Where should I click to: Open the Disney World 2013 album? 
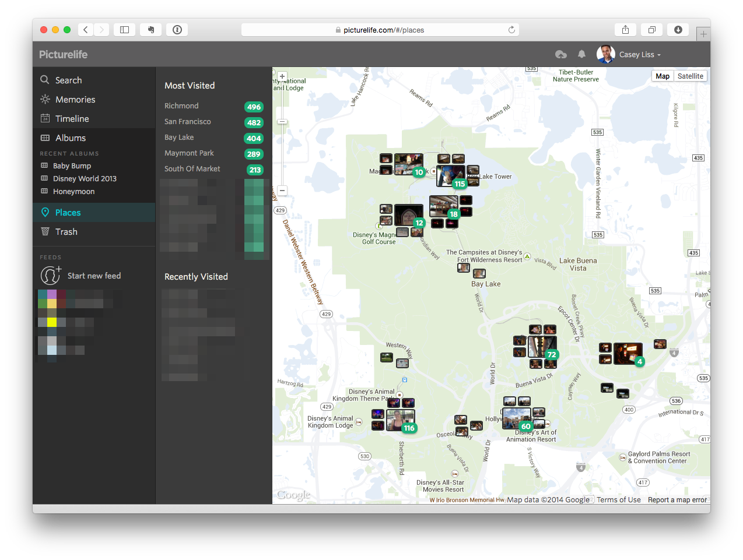click(85, 179)
